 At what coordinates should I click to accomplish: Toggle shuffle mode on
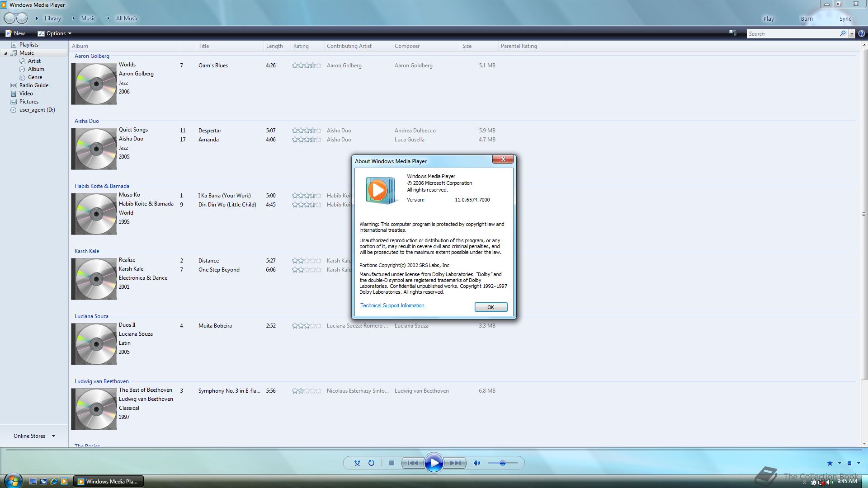pyautogui.click(x=357, y=463)
